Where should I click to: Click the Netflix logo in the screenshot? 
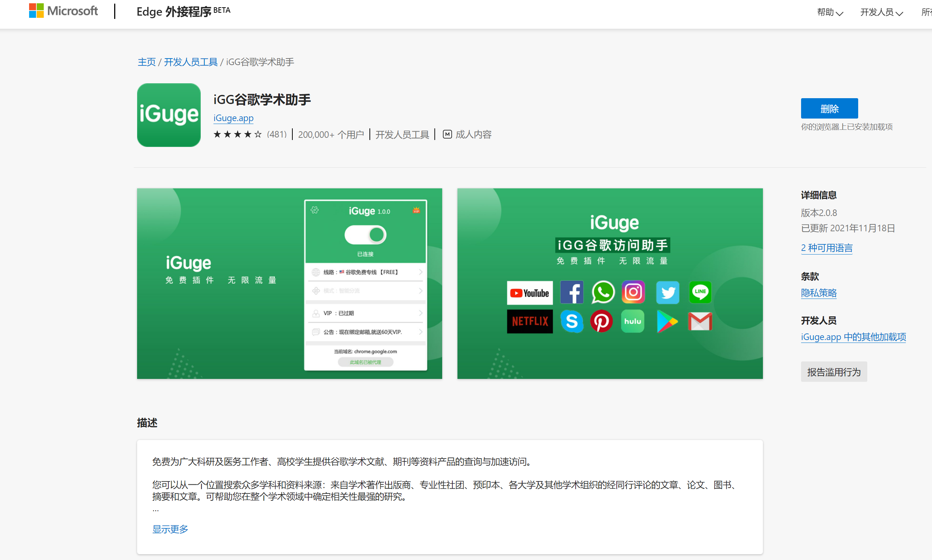click(529, 321)
